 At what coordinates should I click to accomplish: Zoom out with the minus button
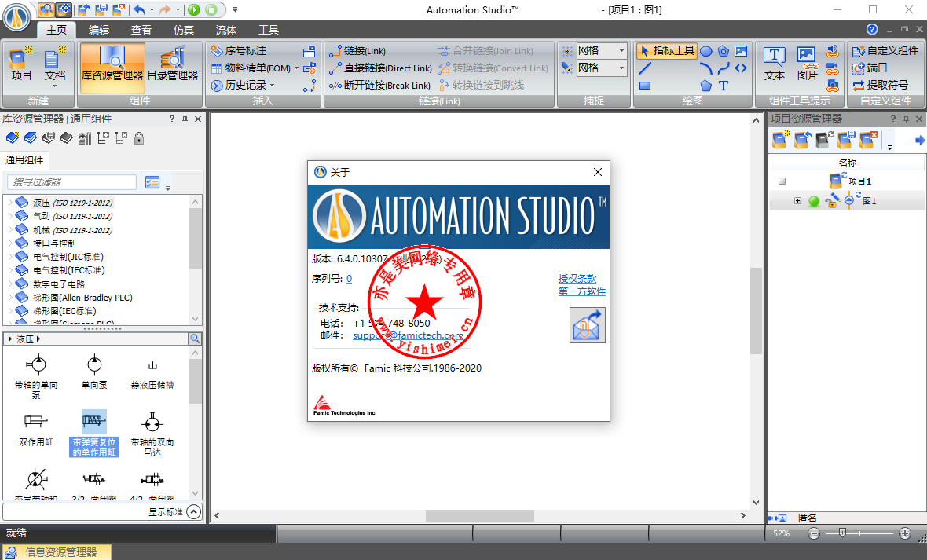click(x=814, y=533)
